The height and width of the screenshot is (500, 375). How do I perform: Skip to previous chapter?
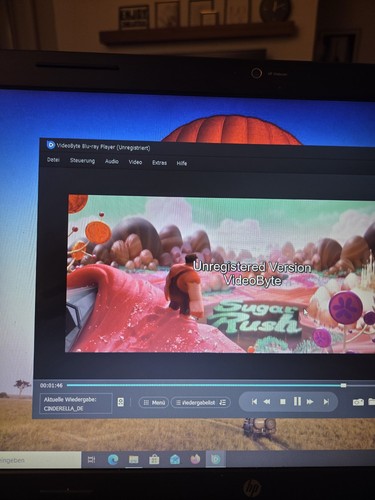click(x=254, y=402)
